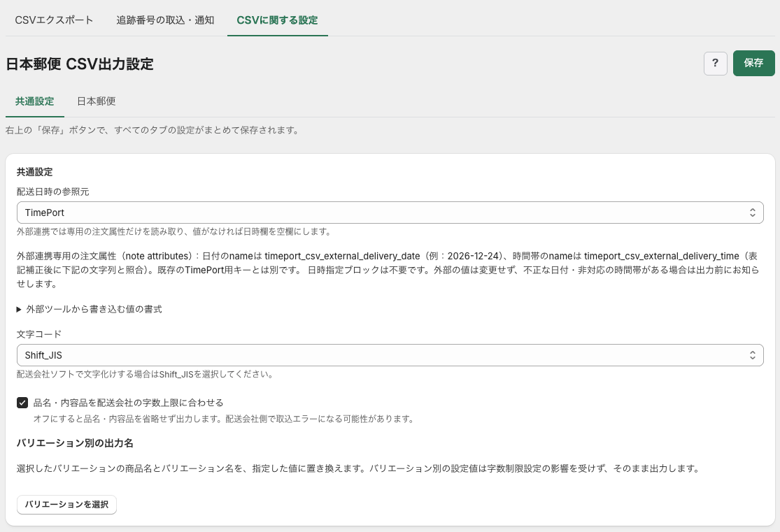This screenshot has width=780, height=532.
Task: Click the hint text about Shift_JIS 文字化け
Action: (146, 375)
